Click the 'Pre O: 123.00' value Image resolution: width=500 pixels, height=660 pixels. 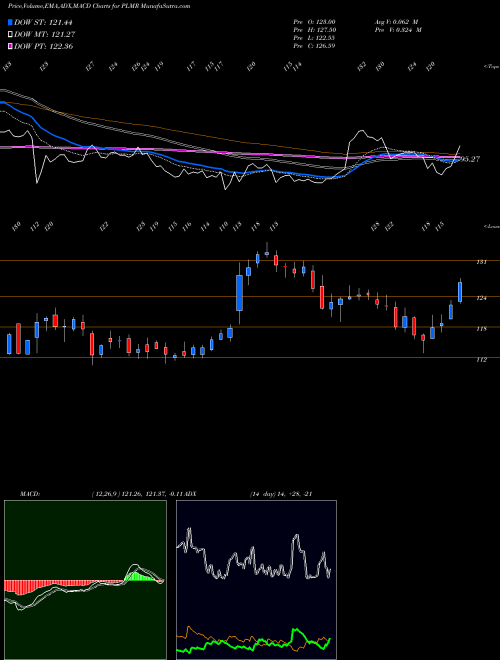coord(314,22)
